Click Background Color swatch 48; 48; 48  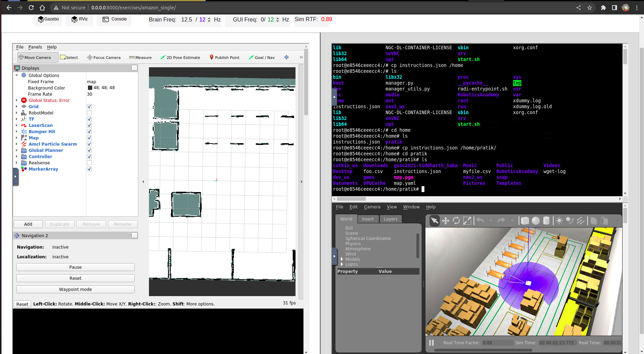click(90, 88)
